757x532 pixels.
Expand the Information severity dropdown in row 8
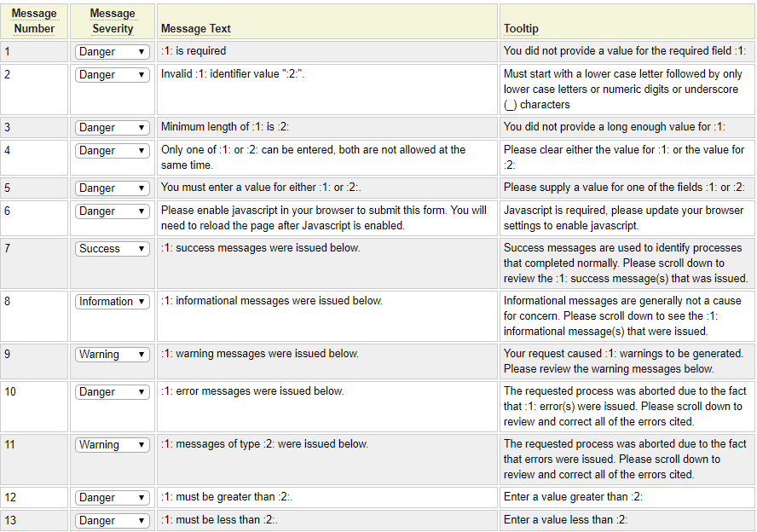point(113,302)
